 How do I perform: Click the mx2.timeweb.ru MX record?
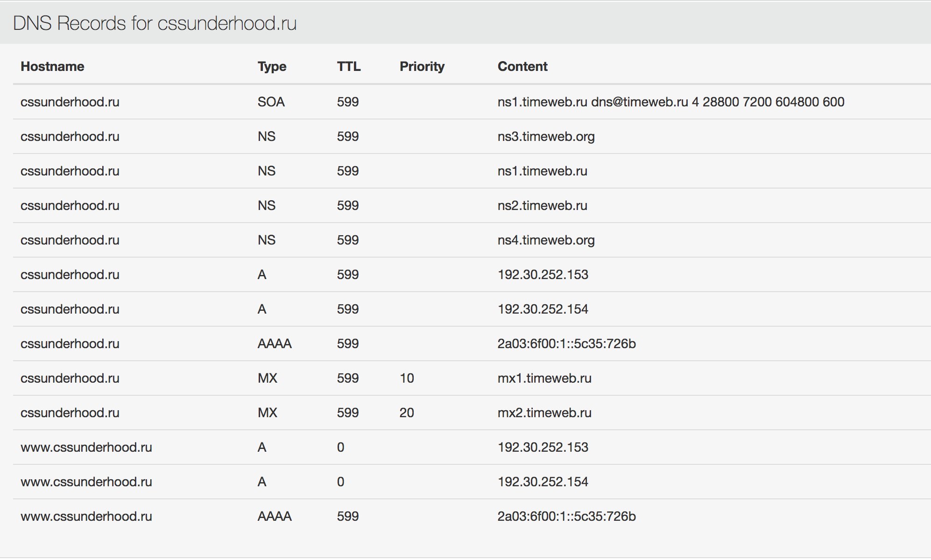[x=544, y=413]
